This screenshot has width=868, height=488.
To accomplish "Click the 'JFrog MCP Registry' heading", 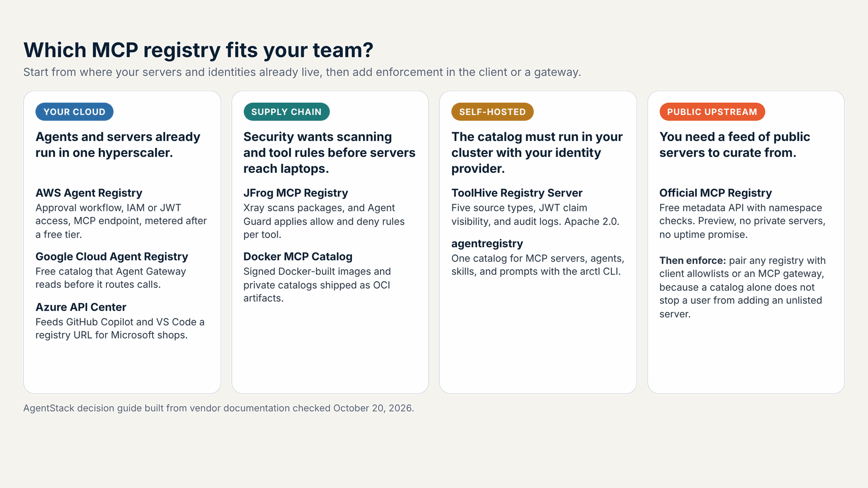I will pos(296,193).
